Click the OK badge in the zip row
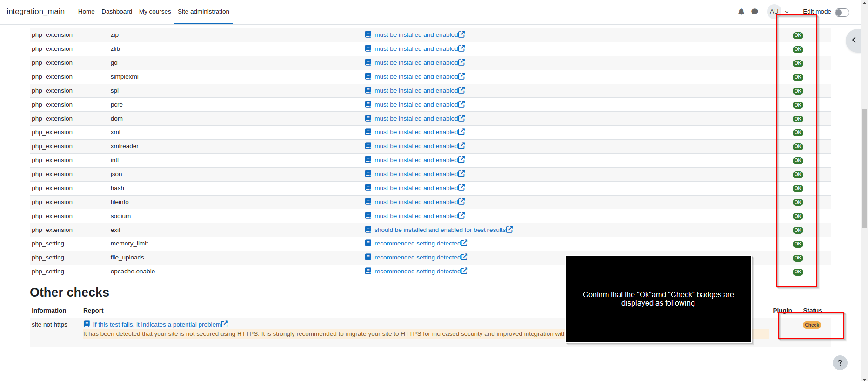868x381 pixels. 798,35
